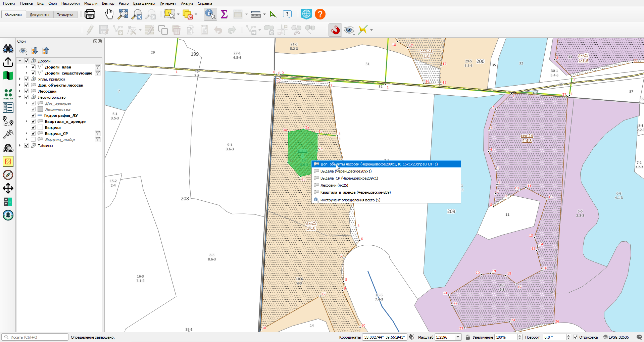Enable the Выдела_выб.р layer checkbox
Screen dimensions: 644x342
33,140
